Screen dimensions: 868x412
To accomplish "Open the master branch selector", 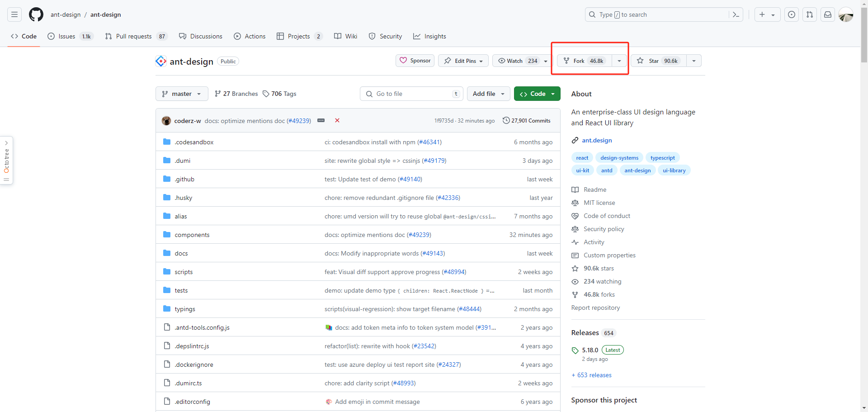I will pyautogui.click(x=182, y=94).
